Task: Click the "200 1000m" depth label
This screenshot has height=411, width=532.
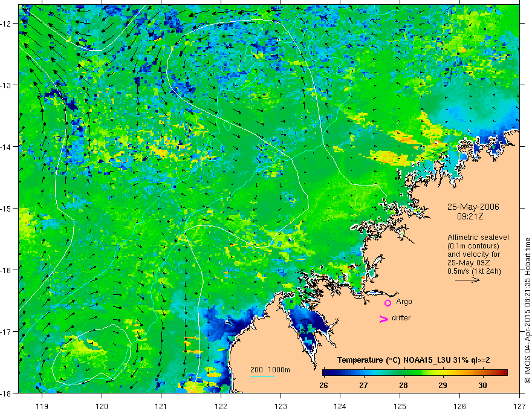Action: coord(270,370)
